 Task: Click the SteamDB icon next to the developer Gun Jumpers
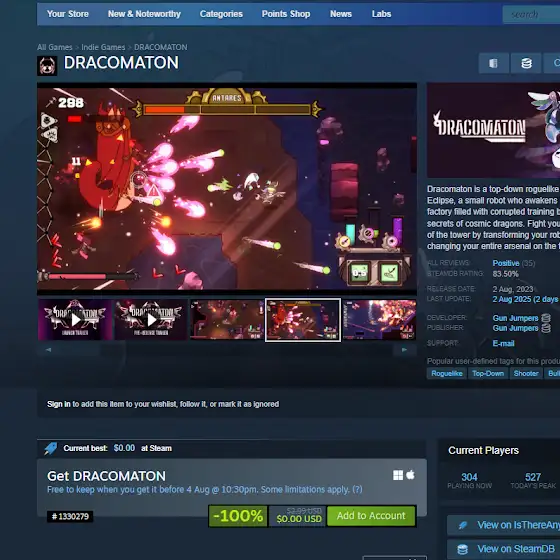point(546,318)
